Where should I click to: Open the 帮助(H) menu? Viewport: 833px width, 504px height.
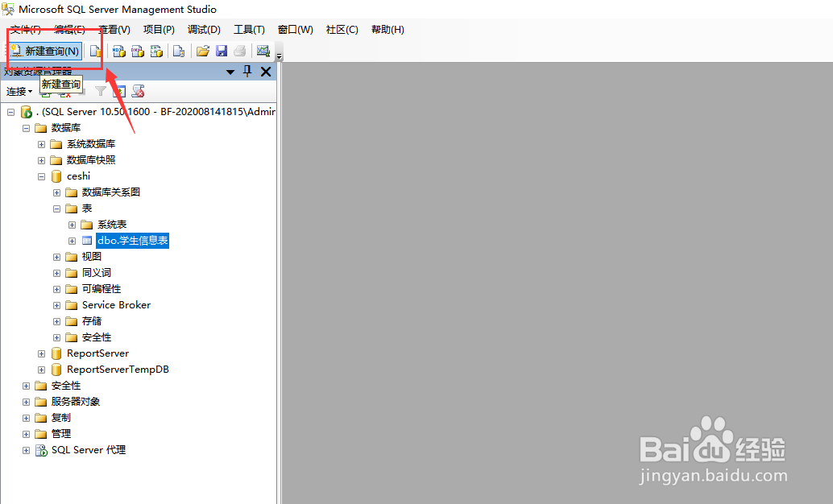tap(387, 30)
